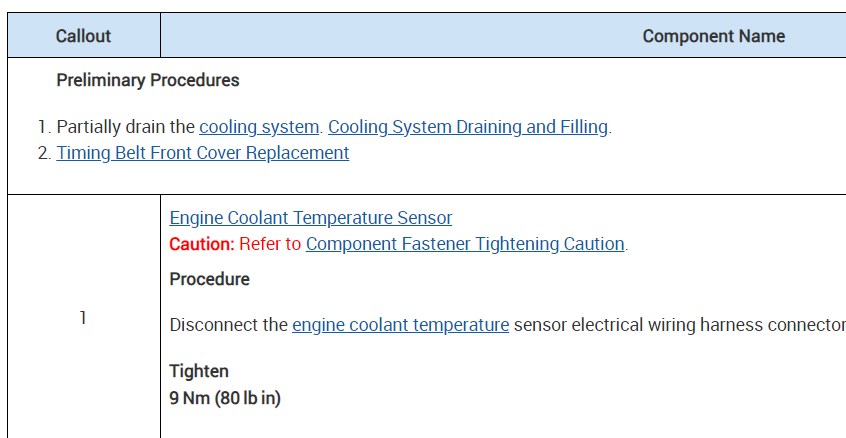Open Component Fastener Tightening Caution link
Viewport: 846px width, 438px height.
point(465,244)
